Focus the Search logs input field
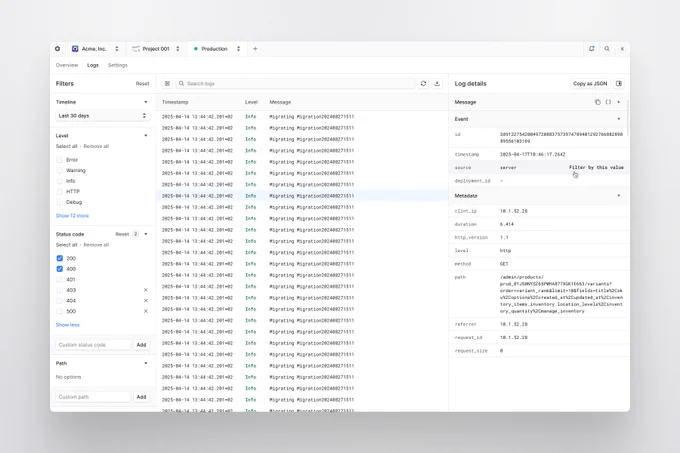The image size is (680, 453). pos(295,84)
